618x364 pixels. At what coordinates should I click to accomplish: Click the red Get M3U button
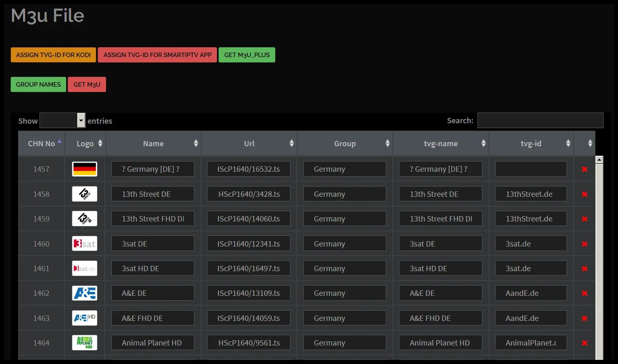[x=87, y=84]
